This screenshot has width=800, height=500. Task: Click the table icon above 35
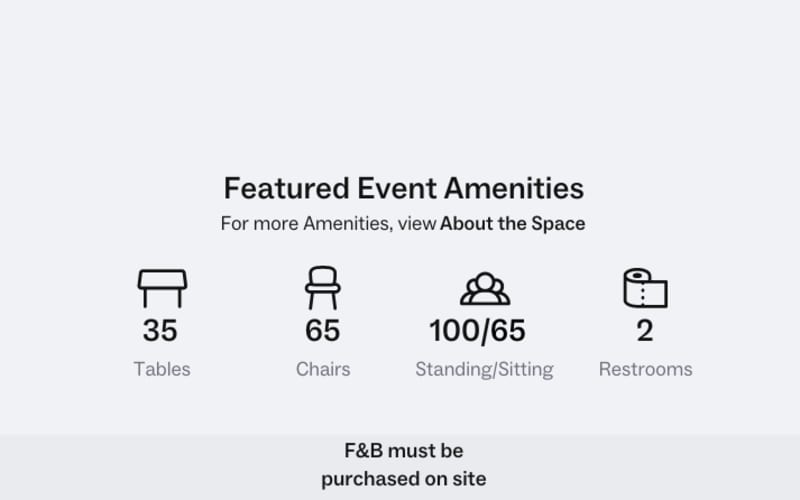click(x=162, y=288)
